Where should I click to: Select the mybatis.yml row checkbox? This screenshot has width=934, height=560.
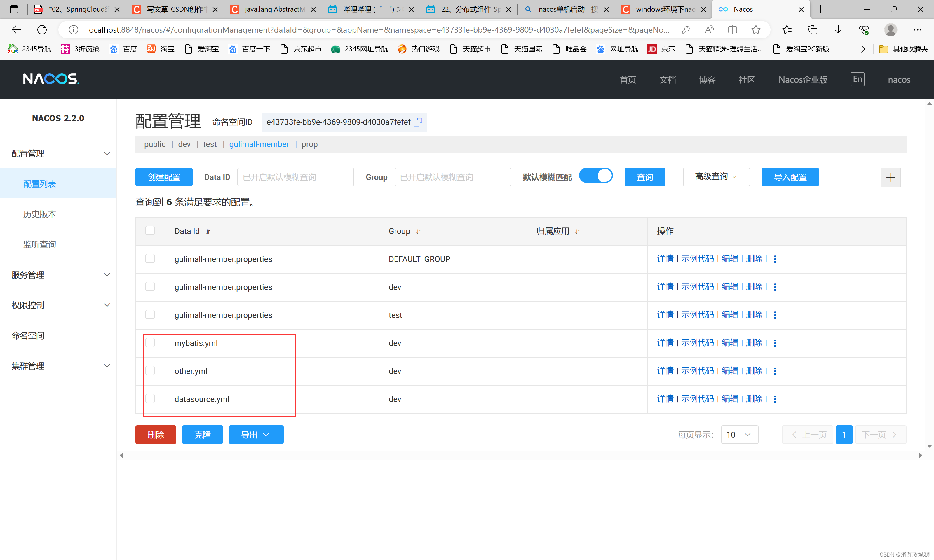pyautogui.click(x=150, y=343)
